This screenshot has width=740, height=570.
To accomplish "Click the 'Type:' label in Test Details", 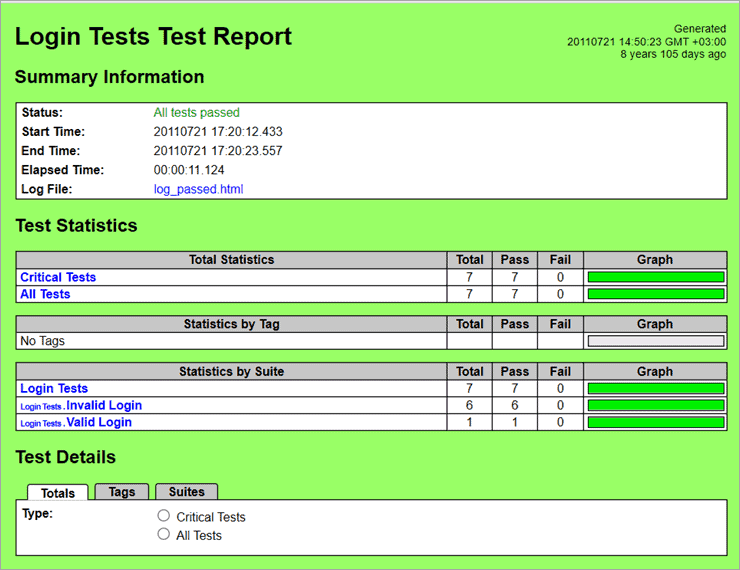I will tap(37, 513).
